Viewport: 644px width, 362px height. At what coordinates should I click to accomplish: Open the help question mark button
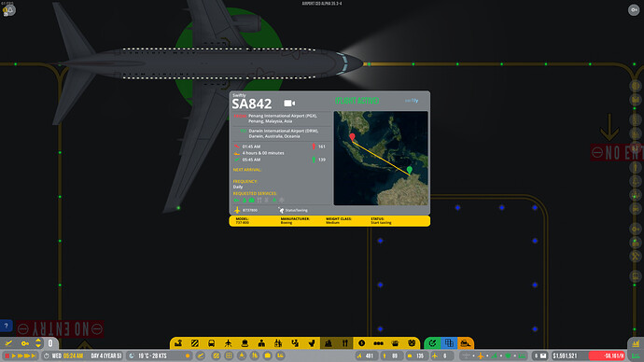click(7, 326)
